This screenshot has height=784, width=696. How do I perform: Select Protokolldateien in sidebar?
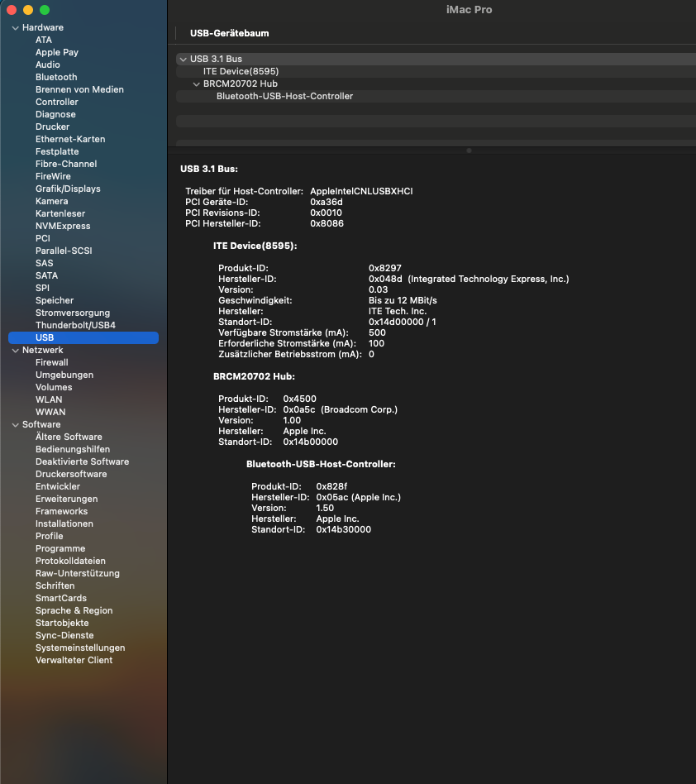[70, 561]
